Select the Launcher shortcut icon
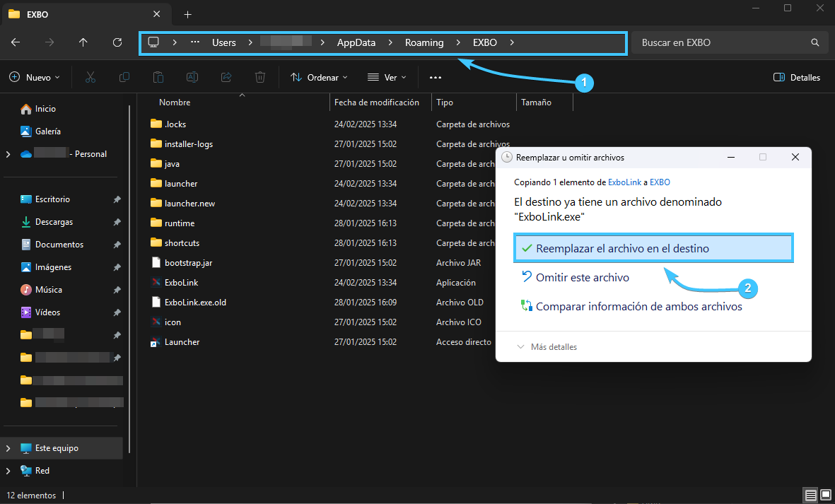 [x=156, y=342]
